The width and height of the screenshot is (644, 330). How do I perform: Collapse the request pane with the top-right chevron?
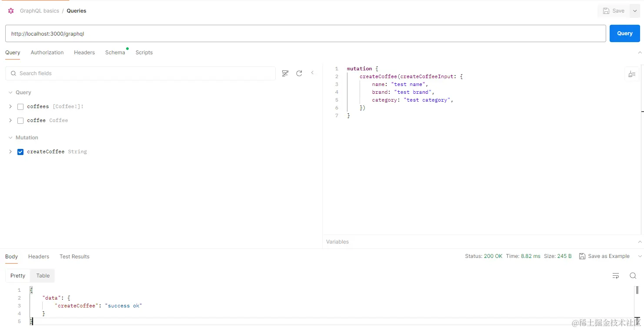click(x=640, y=53)
